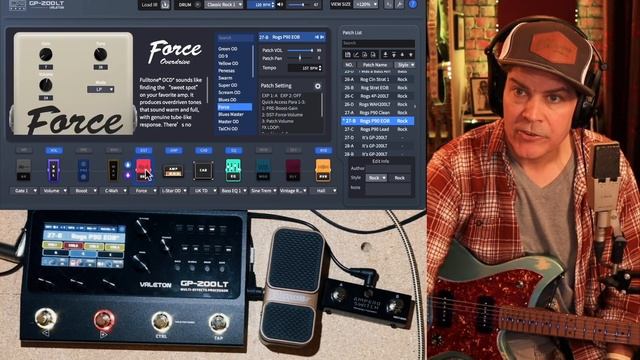Select TaiChi OD in the effect list
This screenshot has height=360, width=640.
tap(228, 129)
